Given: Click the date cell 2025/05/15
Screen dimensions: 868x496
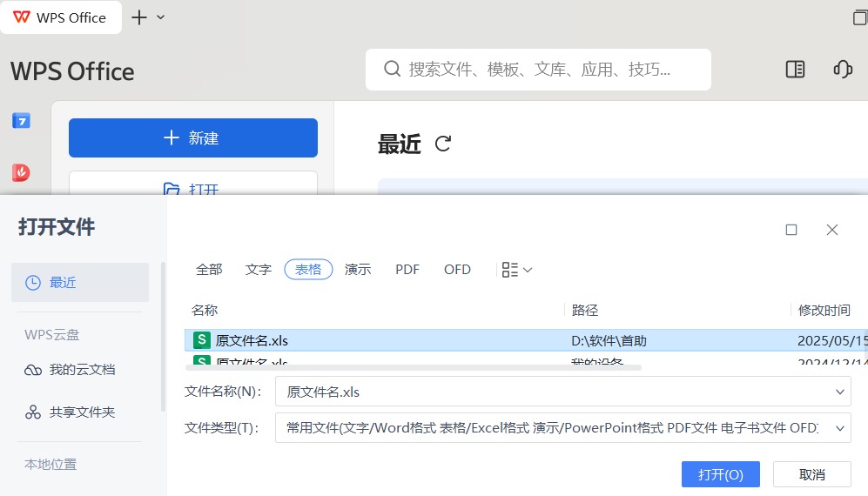Looking at the screenshot, I should click(x=832, y=340).
